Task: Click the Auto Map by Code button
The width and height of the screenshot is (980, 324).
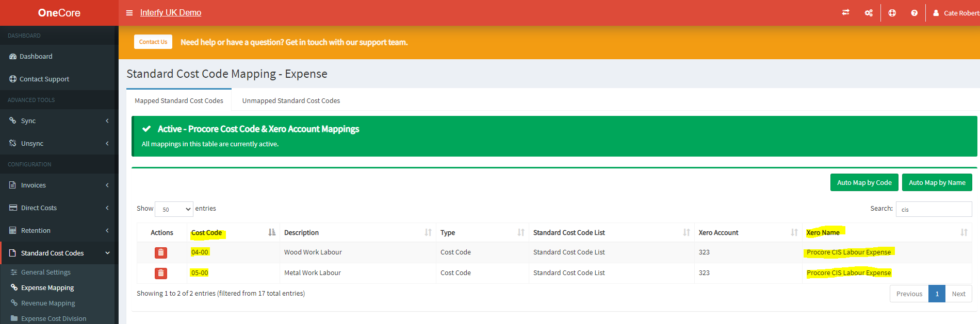Action: coord(864,182)
